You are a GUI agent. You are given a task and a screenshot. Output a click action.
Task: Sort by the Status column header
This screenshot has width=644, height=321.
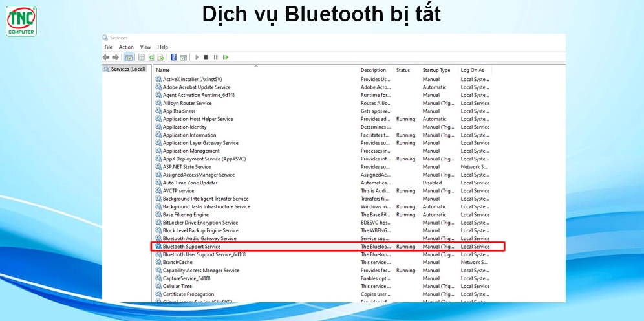click(x=407, y=70)
